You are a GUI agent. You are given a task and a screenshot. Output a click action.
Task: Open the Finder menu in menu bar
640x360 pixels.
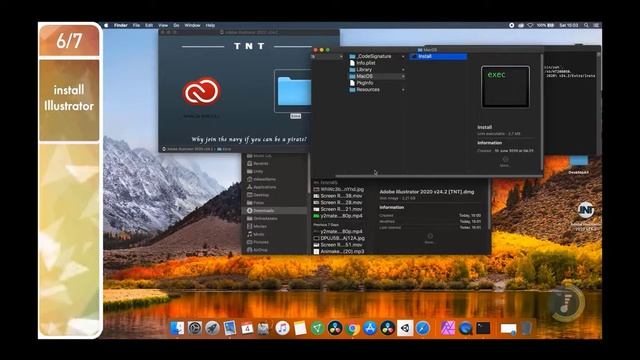120,25
